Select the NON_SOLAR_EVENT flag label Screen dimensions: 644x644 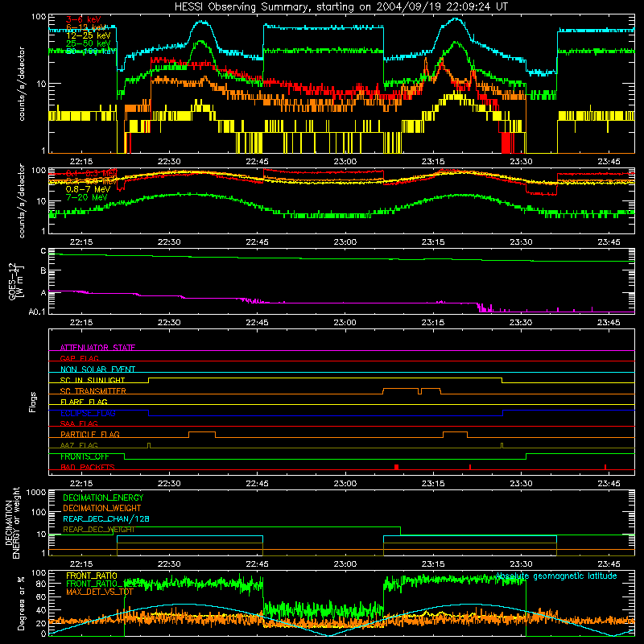pyautogui.click(x=97, y=369)
